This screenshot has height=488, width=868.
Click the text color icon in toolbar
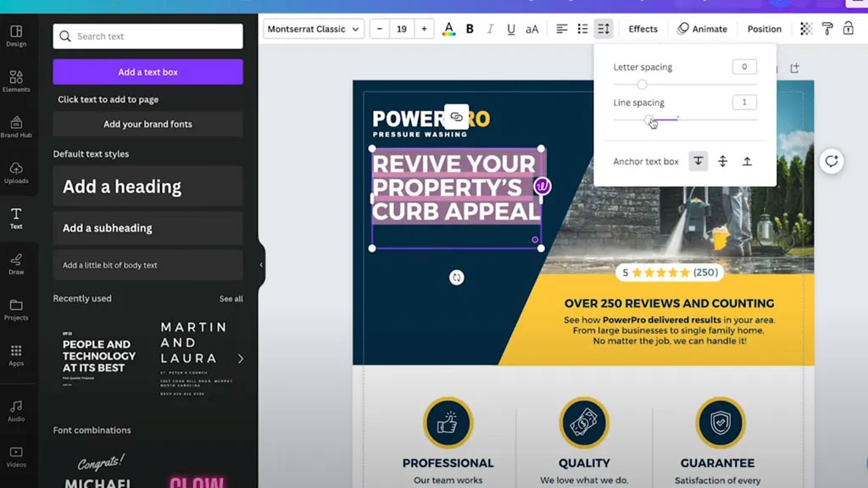[448, 29]
